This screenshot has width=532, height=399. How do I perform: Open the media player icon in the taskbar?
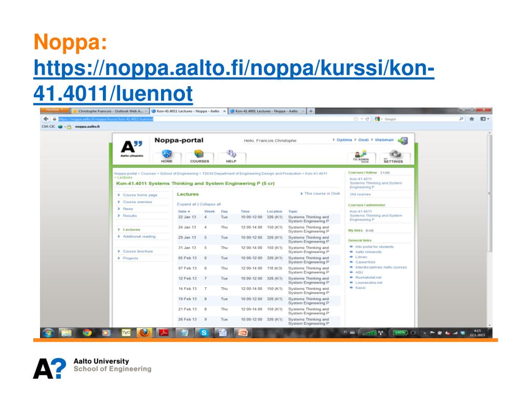pos(106,333)
